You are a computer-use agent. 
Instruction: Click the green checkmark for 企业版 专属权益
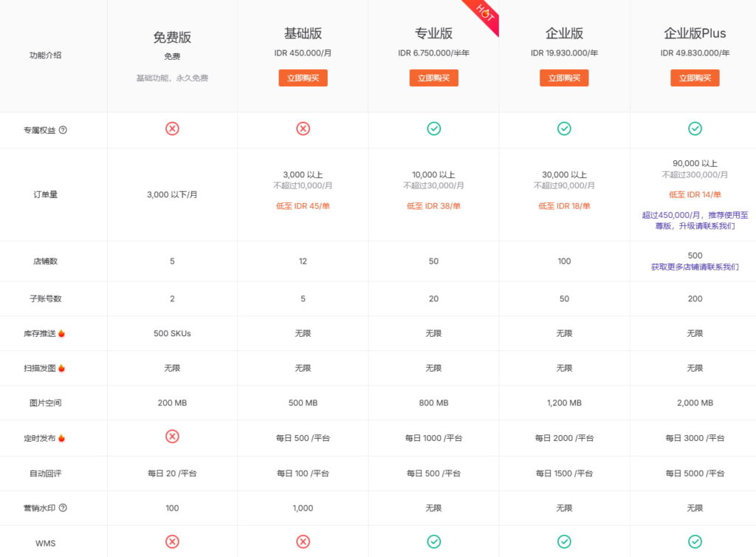tap(564, 129)
